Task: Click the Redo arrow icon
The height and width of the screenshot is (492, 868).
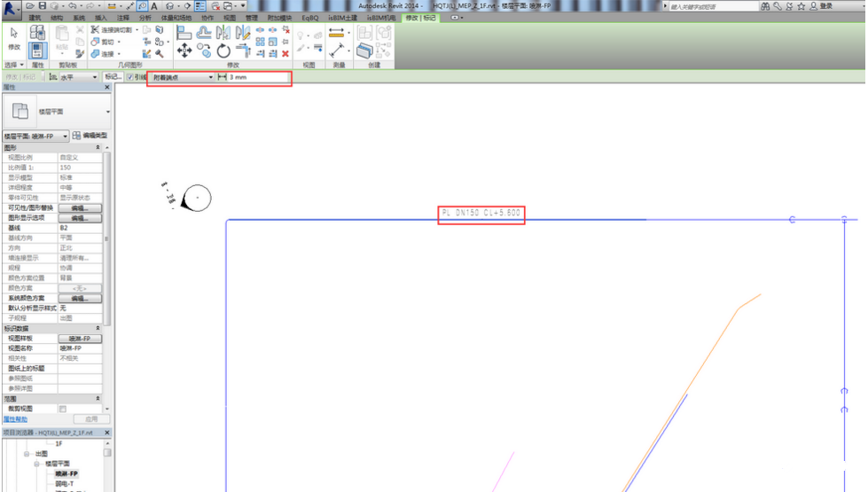Action: click(90, 5)
